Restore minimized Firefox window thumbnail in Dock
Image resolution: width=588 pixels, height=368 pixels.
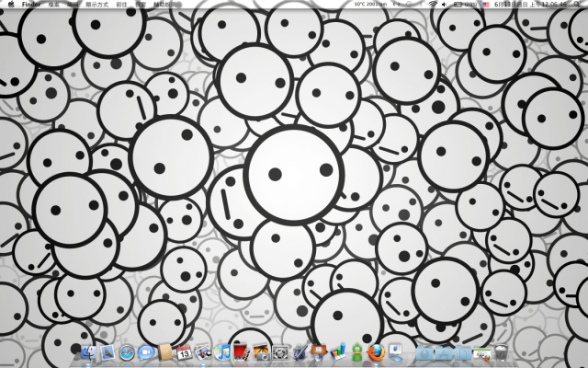pos(481,354)
